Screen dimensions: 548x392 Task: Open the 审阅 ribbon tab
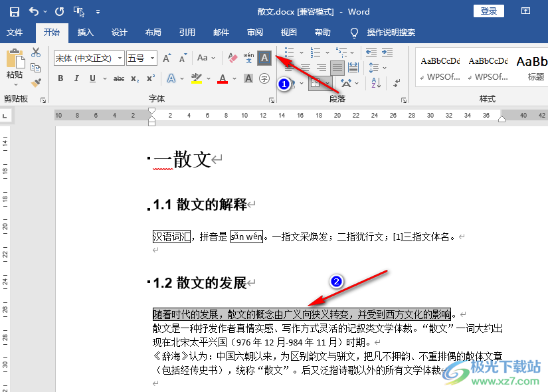(255, 33)
